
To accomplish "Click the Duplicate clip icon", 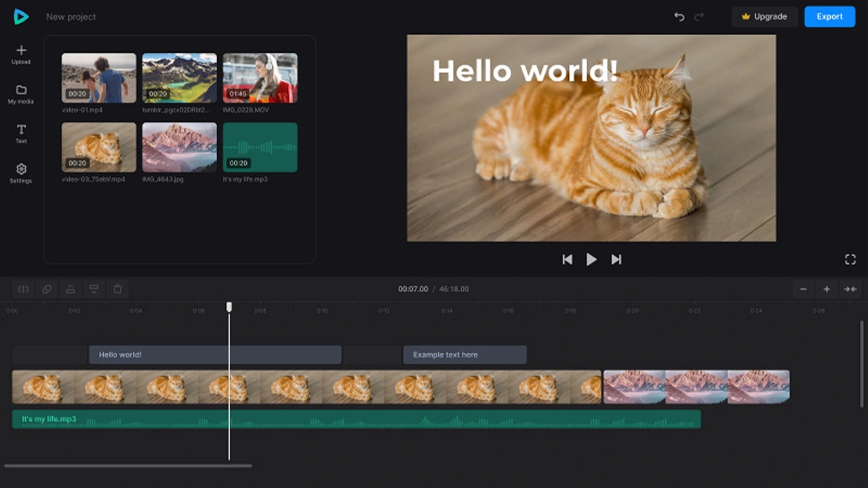I will tap(47, 289).
